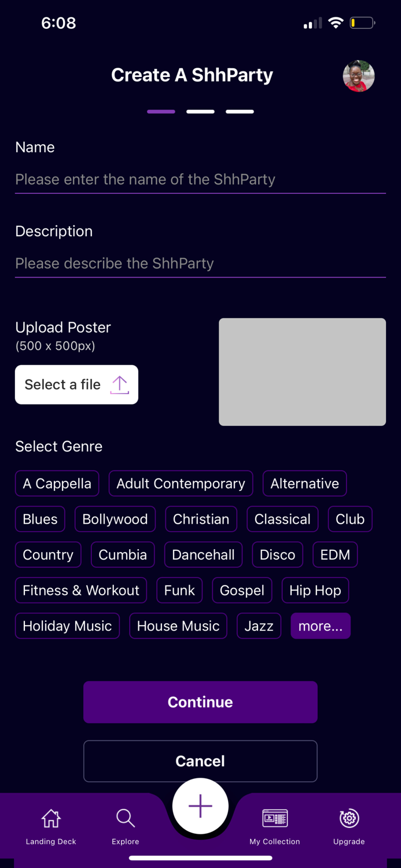Open the Landing Deck home icon
The height and width of the screenshot is (868, 401).
point(51,818)
